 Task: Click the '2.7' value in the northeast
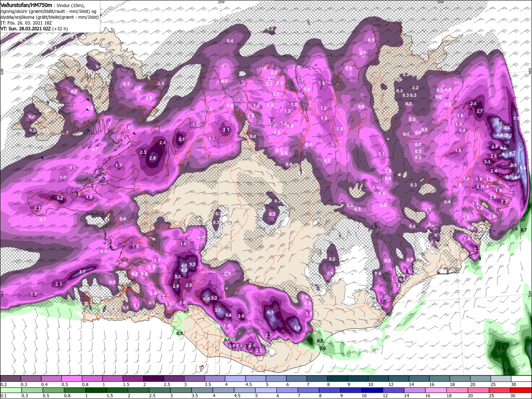click(x=480, y=111)
